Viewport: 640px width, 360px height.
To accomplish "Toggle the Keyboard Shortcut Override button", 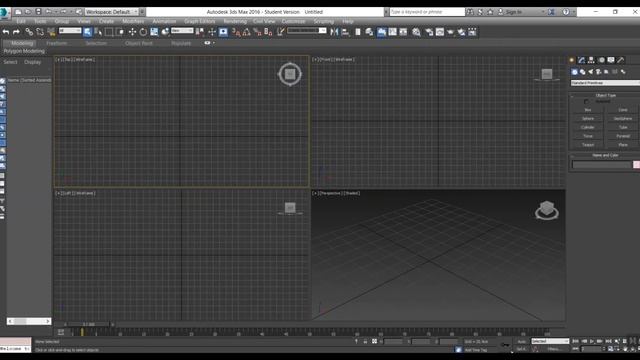I will pos(223,32).
